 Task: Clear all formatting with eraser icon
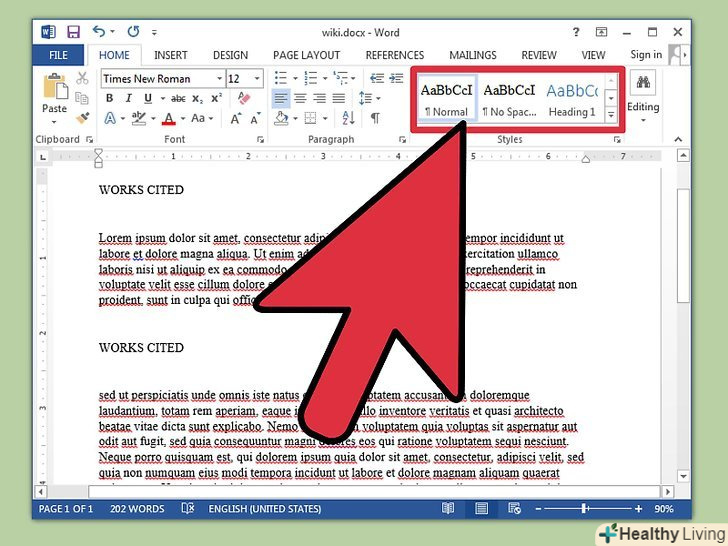tap(244, 98)
